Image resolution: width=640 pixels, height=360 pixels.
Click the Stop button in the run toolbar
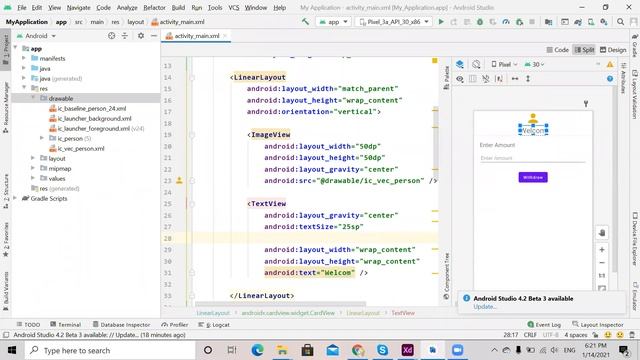[x=532, y=22]
